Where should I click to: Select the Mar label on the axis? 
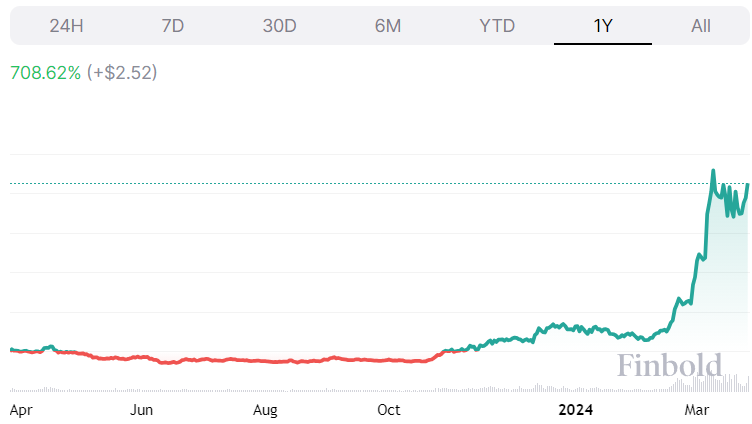(696, 409)
